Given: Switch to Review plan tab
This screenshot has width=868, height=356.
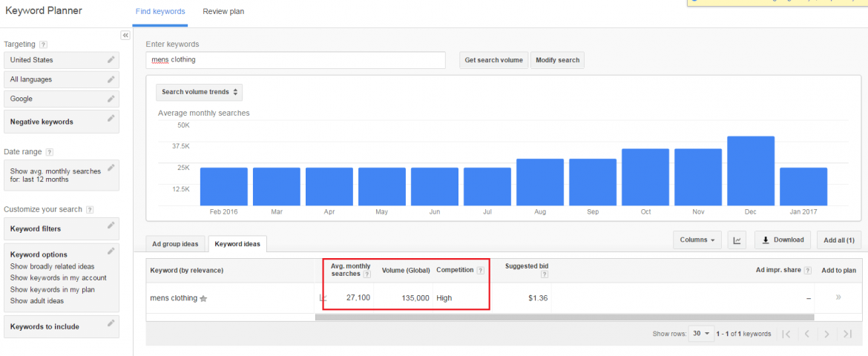Looking at the screenshot, I should pyautogui.click(x=223, y=12).
